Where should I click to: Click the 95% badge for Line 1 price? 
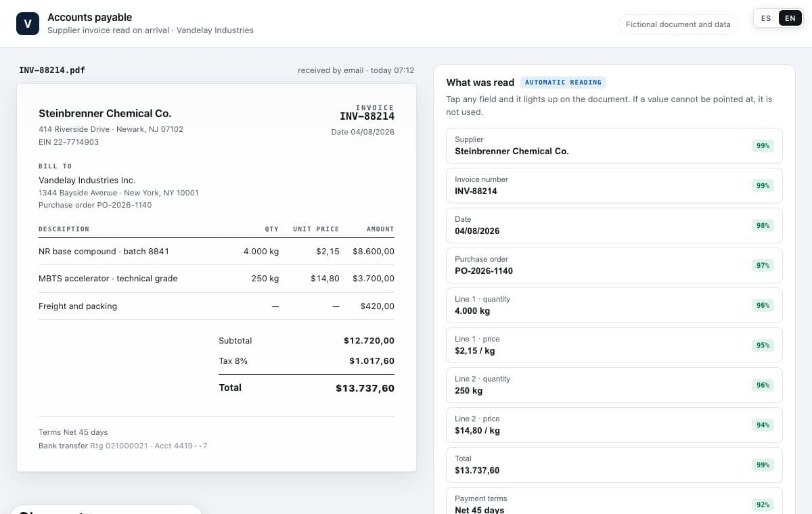(763, 345)
